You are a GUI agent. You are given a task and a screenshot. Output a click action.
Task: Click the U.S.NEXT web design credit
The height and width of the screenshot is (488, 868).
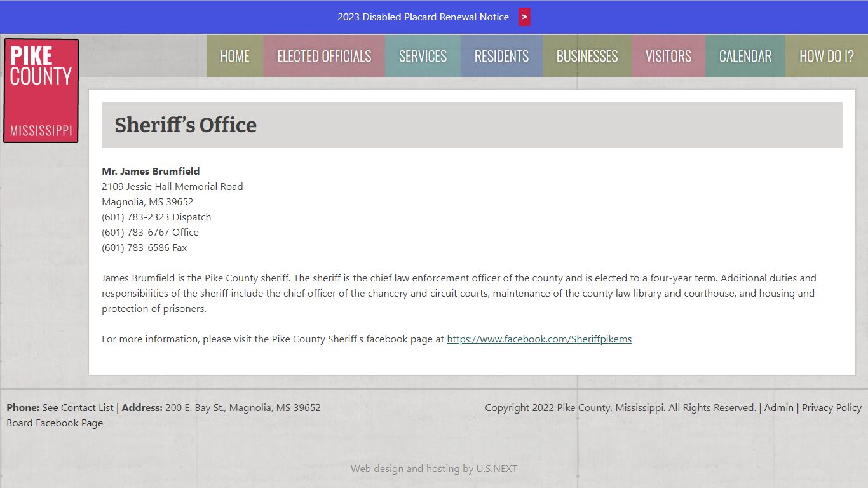click(x=434, y=469)
